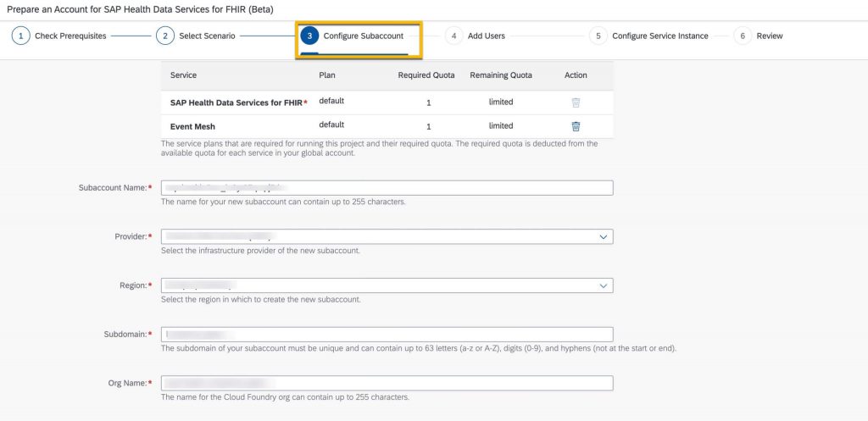Select the SAP Health Data Services for FHIR row
The height and width of the screenshot is (421, 868).
point(387,102)
